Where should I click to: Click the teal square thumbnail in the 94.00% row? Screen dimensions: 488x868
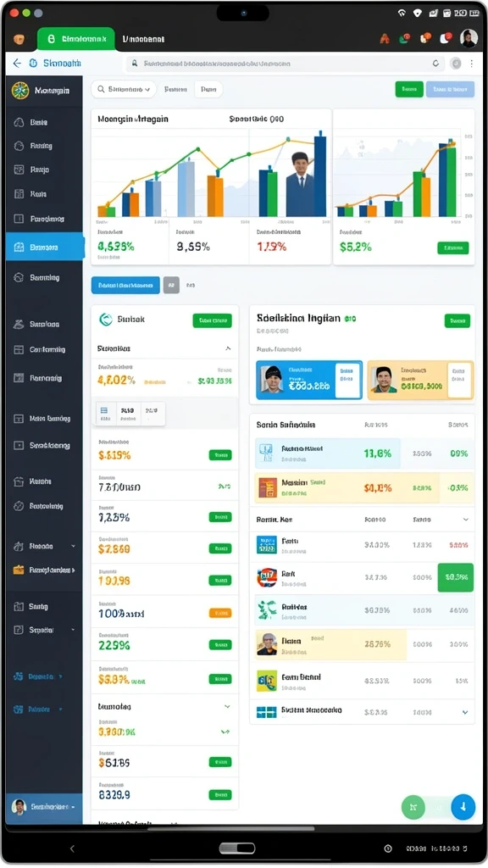click(267, 545)
